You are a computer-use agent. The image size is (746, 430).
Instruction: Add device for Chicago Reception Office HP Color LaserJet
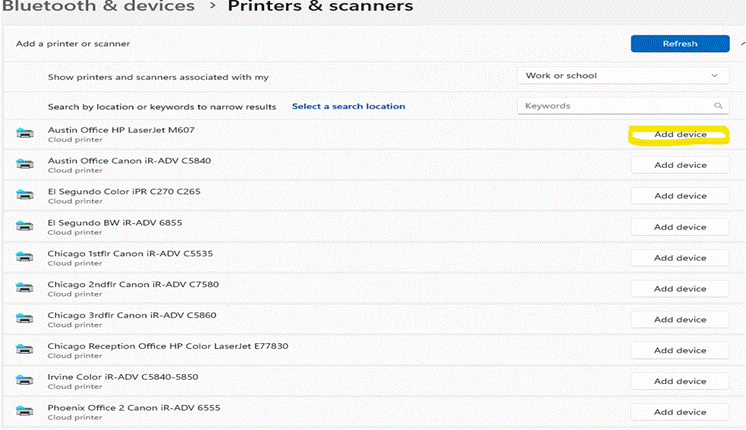[680, 351]
